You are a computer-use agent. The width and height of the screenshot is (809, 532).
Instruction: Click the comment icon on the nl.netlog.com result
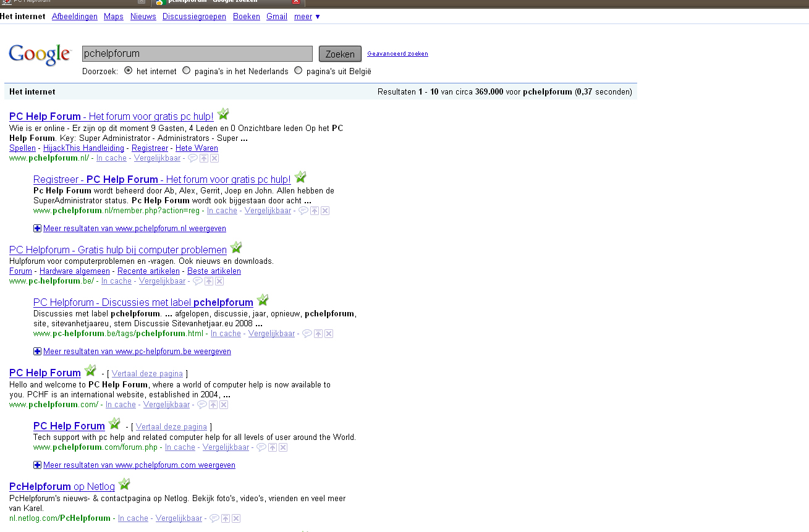click(x=214, y=518)
